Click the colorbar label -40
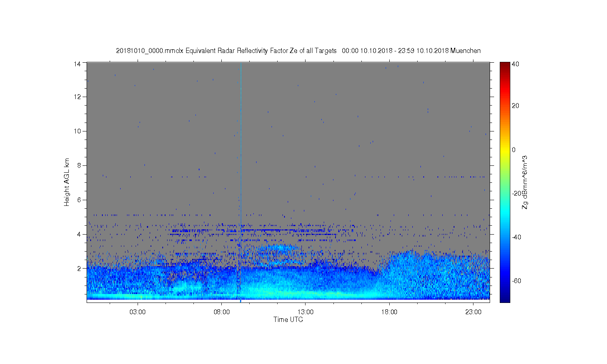The image size is (607, 364). [x=517, y=237]
